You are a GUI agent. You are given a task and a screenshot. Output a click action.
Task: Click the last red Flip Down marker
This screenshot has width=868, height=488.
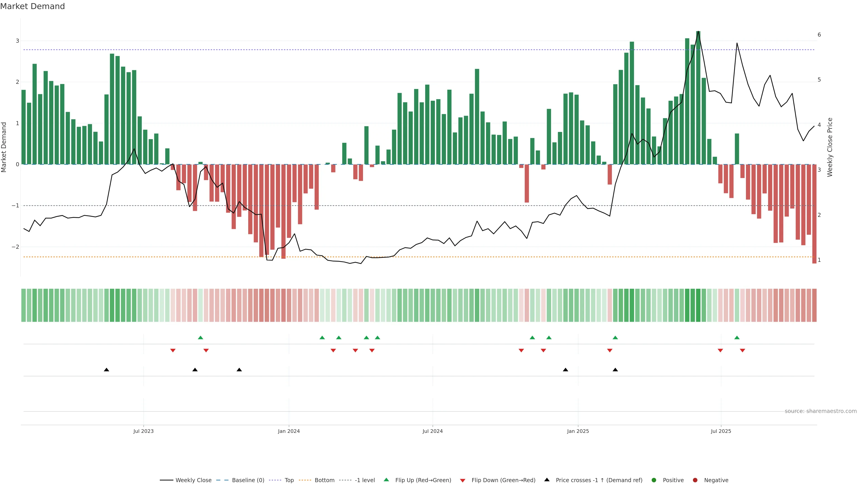[x=742, y=351]
